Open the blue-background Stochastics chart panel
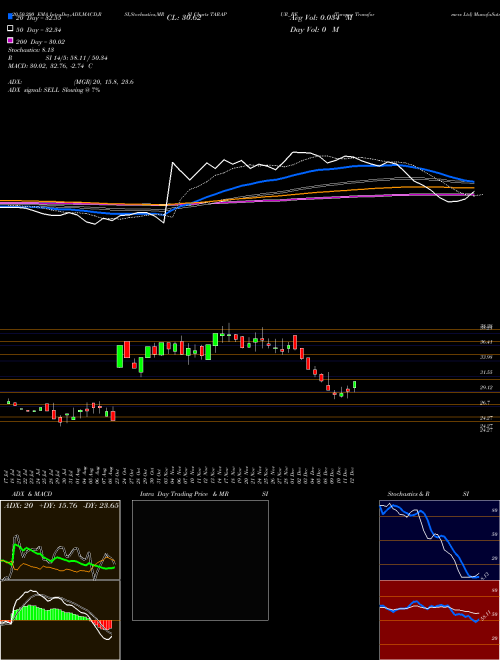The width and height of the screenshot is (500, 660). [439, 540]
